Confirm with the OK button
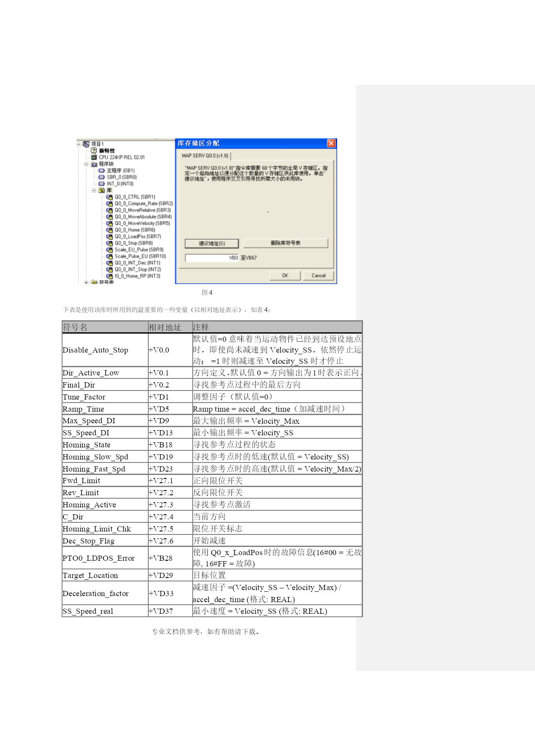535x756 pixels. click(285, 275)
